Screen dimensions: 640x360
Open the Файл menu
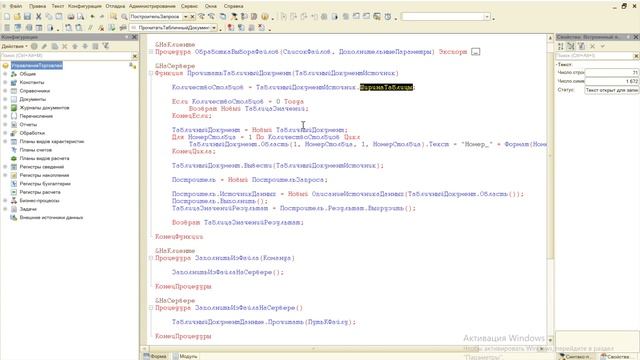click(16, 6)
